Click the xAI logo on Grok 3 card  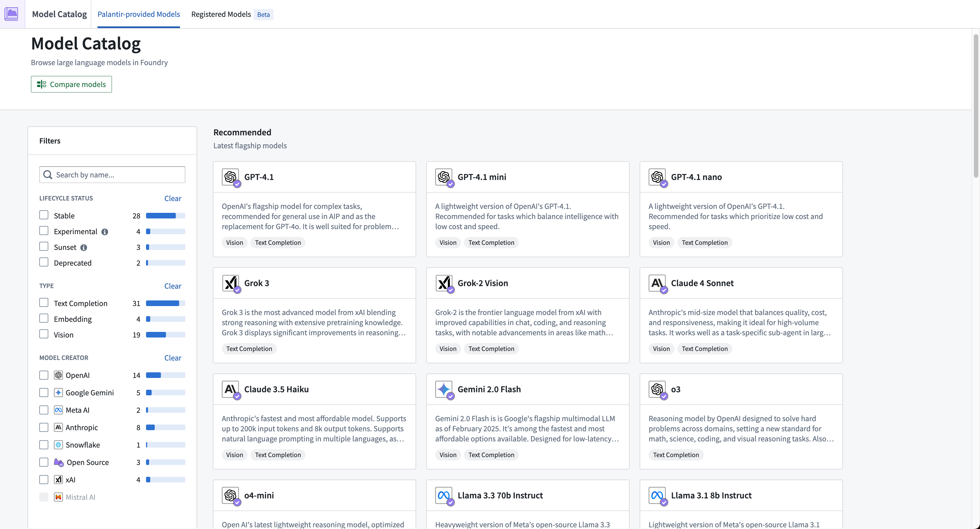point(230,283)
